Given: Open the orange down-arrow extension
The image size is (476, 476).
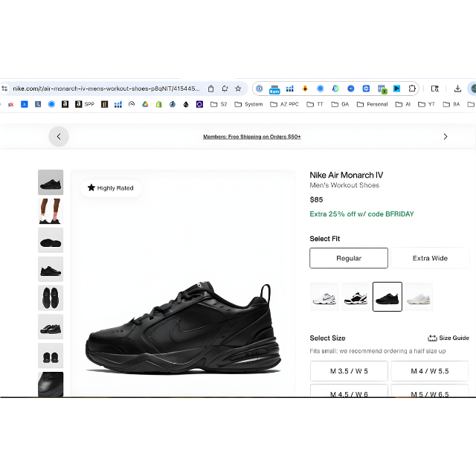Looking at the screenshot, I should (305, 89).
